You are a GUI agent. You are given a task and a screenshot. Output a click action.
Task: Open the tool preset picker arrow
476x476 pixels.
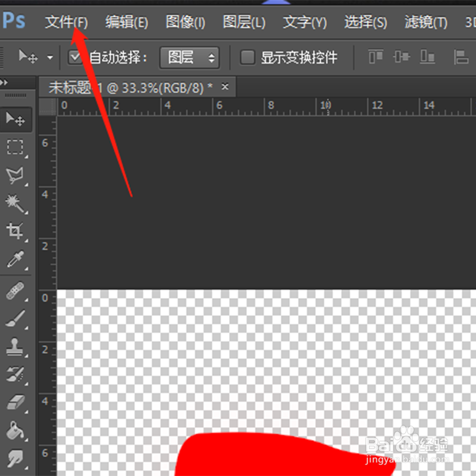pyautogui.click(x=50, y=57)
